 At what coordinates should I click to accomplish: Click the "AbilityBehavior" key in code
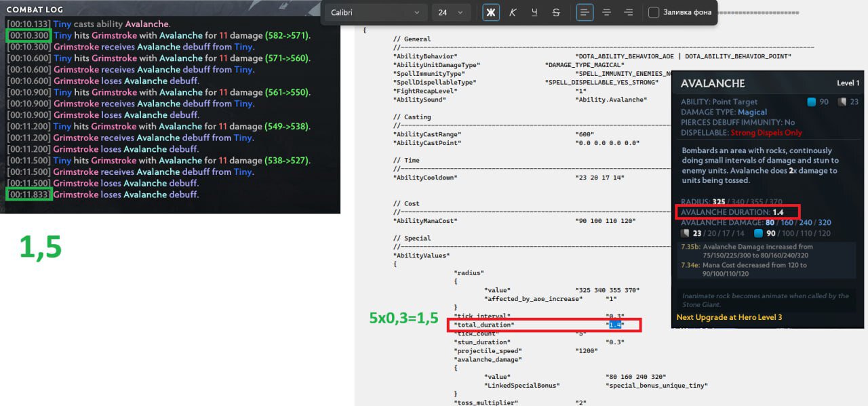[425, 56]
